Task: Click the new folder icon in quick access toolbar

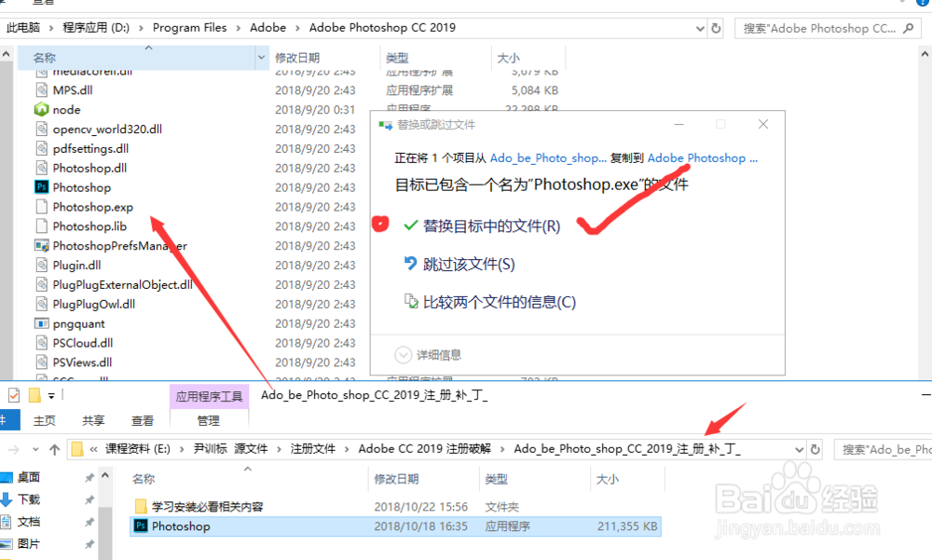Action: click(34, 395)
